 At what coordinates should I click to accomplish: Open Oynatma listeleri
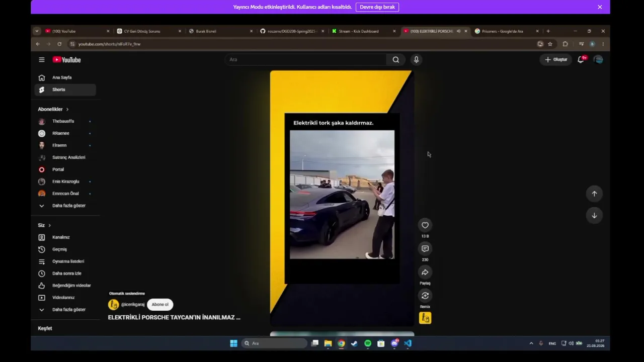coord(65,261)
